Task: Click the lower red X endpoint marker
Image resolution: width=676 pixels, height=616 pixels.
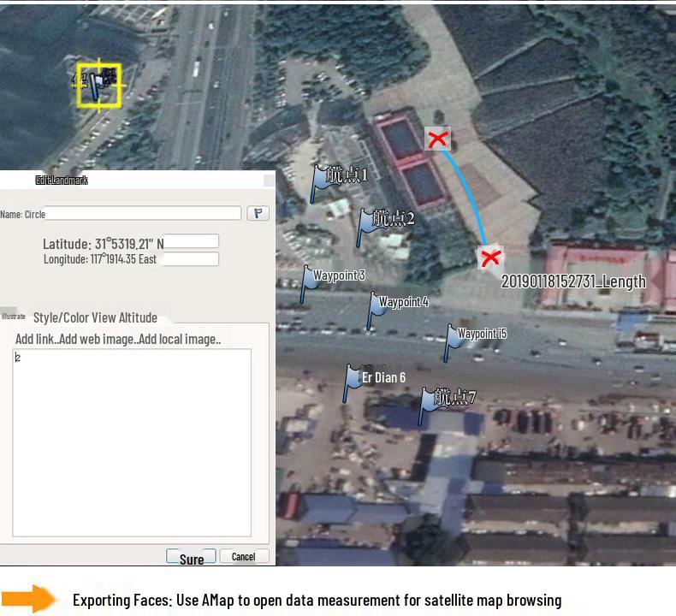Action: [490, 258]
